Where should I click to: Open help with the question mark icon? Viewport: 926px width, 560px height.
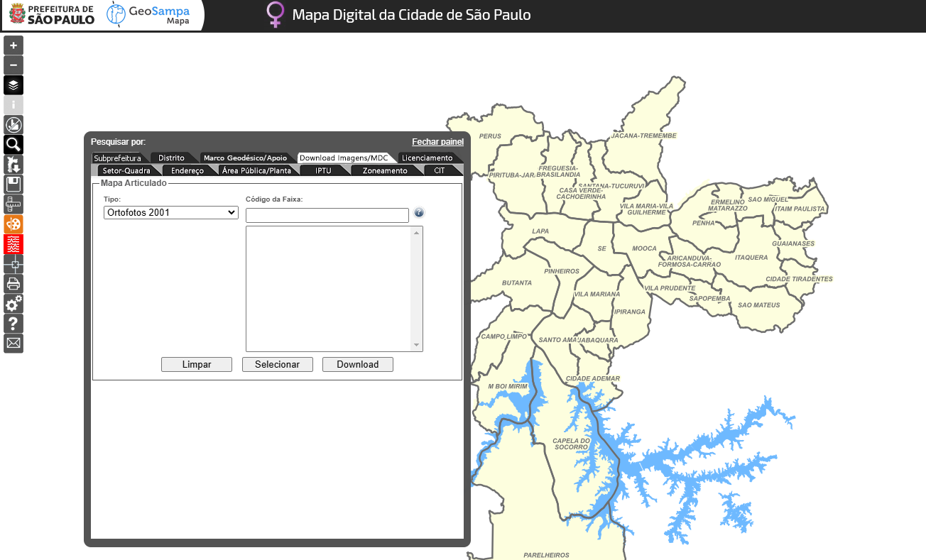coord(13,324)
